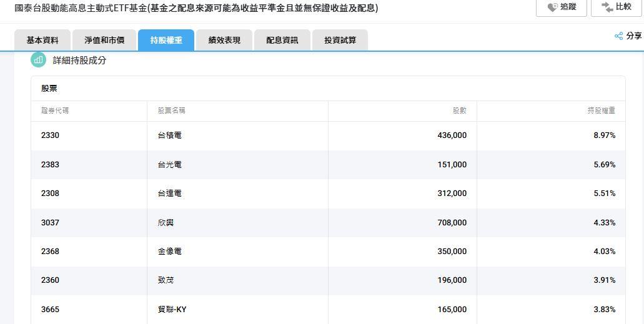Click weight 4.33%
Screen dimensions: 644x324
pyautogui.click(x=605, y=223)
